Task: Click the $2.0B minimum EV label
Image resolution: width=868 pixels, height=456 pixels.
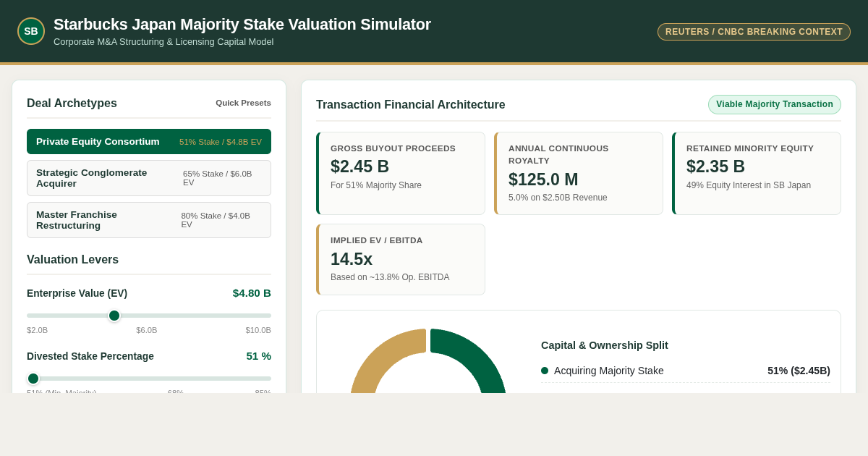Action: (x=38, y=330)
